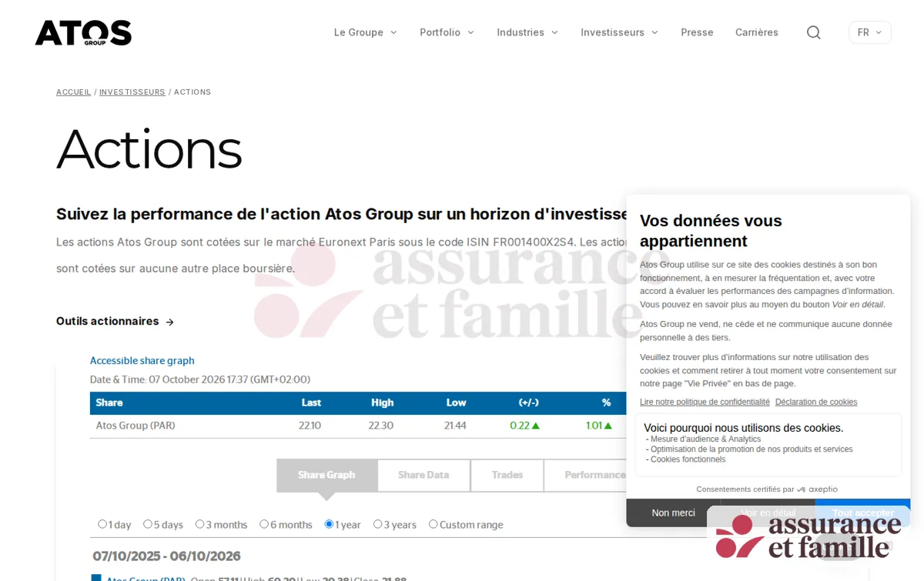The height and width of the screenshot is (581, 924).
Task: Expand the Industries menu
Action: point(527,32)
